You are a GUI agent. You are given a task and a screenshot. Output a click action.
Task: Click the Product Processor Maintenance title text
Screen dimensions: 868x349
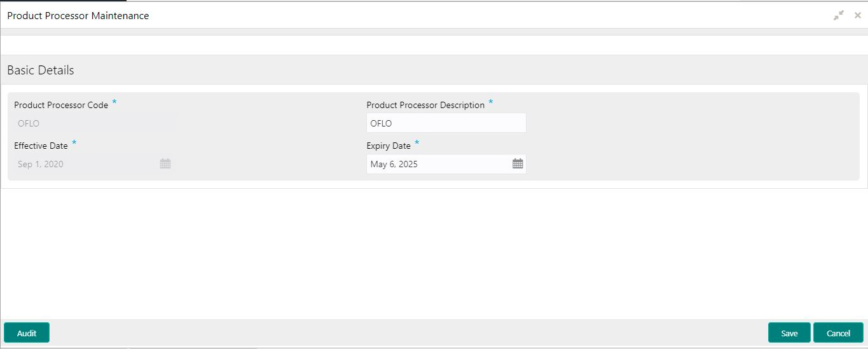pos(78,16)
